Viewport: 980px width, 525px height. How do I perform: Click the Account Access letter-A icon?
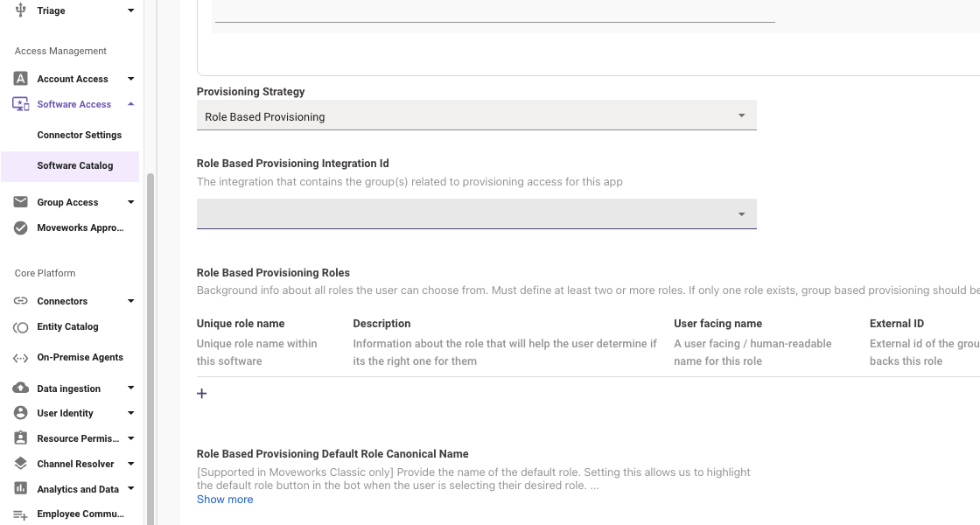(x=21, y=79)
